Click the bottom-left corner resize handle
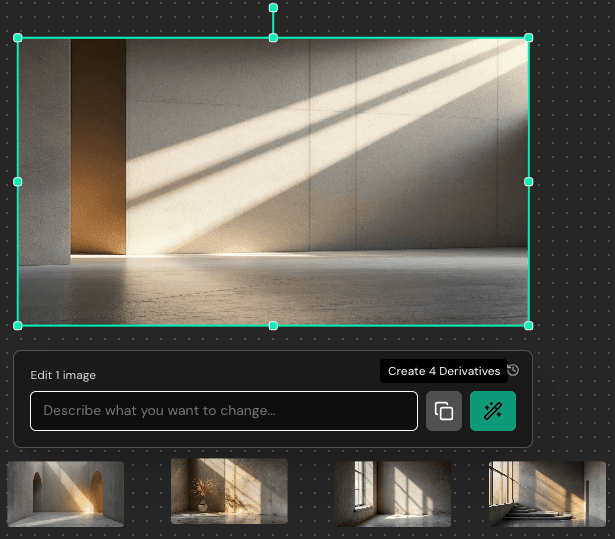This screenshot has width=615, height=539. pos(18,325)
